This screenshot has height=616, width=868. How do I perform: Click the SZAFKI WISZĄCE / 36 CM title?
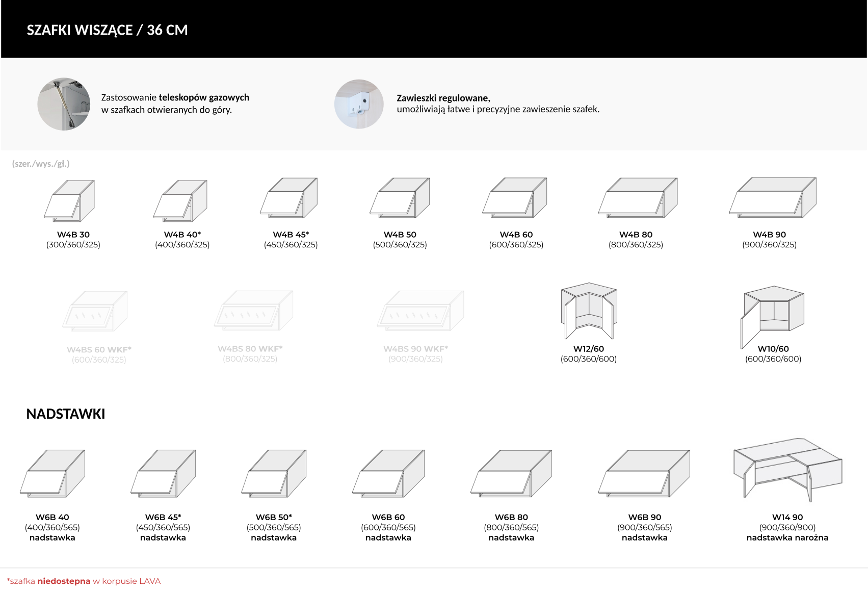[107, 30]
